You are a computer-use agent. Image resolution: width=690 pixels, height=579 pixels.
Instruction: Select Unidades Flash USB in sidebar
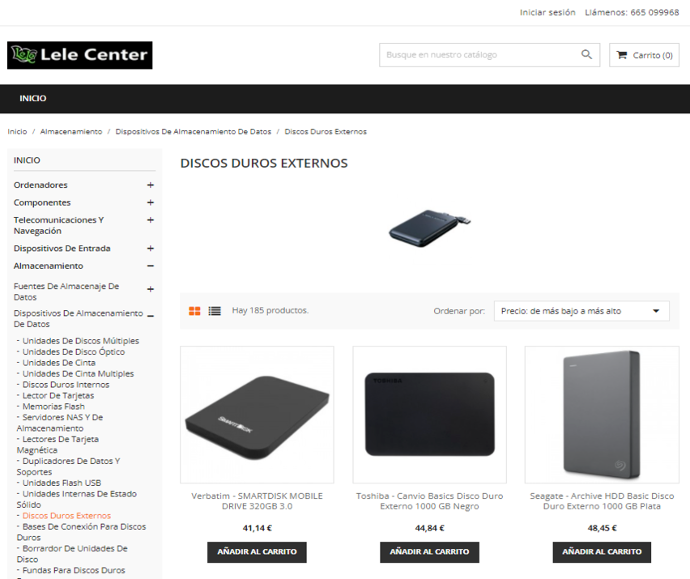pos(62,483)
